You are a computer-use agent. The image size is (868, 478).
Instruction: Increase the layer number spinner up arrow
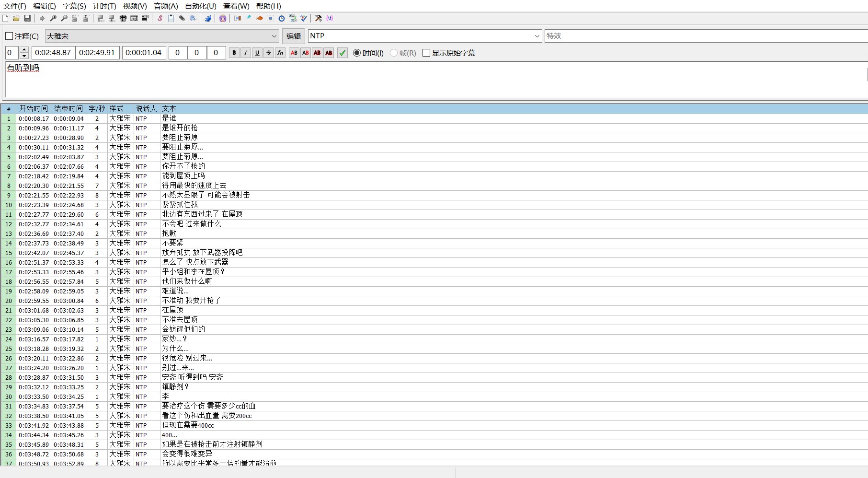point(24,50)
